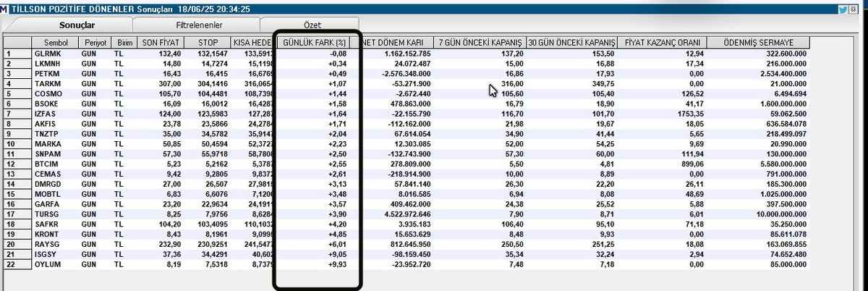Click COSMO capital value 6.494.694

(788, 93)
